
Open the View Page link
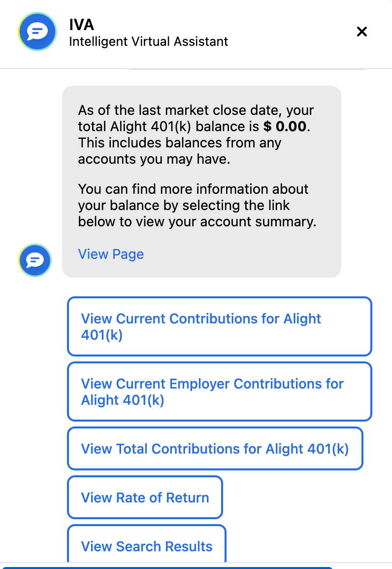pos(111,254)
